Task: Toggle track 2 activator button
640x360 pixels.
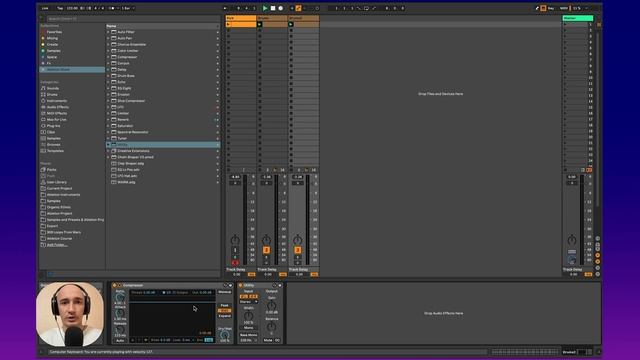Action: pyautogui.click(x=266, y=250)
